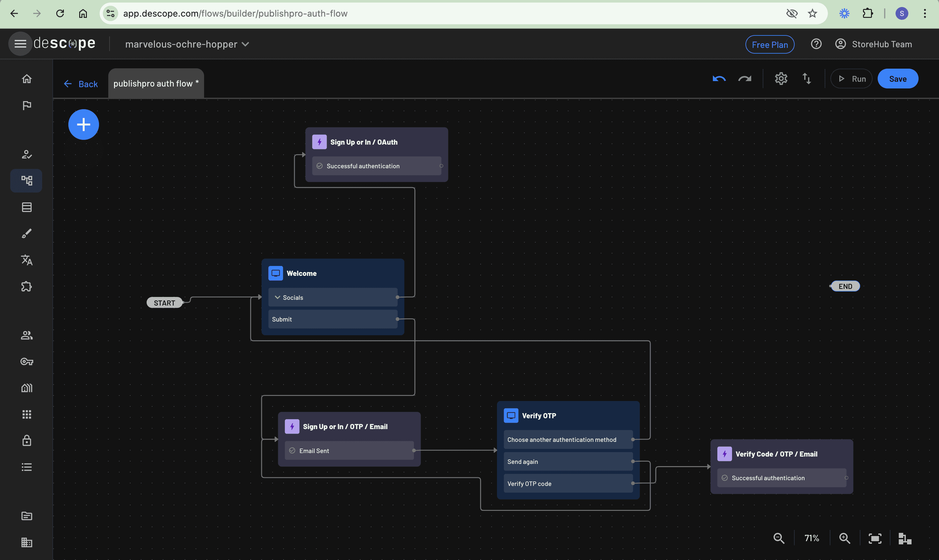The width and height of the screenshot is (939, 560).
Task: Open flow settings gear icon
Action: click(x=781, y=79)
